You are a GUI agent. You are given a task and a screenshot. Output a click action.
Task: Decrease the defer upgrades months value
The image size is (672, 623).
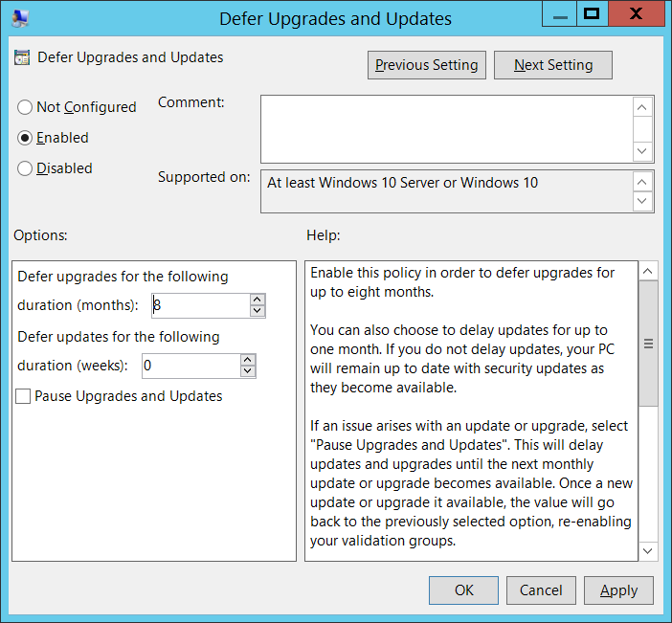pos(257,311)
